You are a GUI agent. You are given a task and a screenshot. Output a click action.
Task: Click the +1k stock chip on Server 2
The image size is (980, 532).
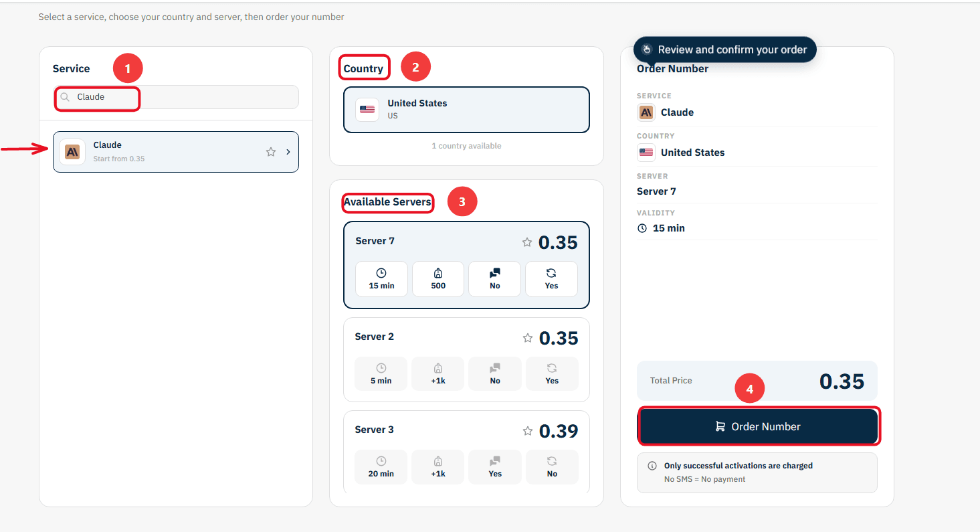click(x=438, y=374)
